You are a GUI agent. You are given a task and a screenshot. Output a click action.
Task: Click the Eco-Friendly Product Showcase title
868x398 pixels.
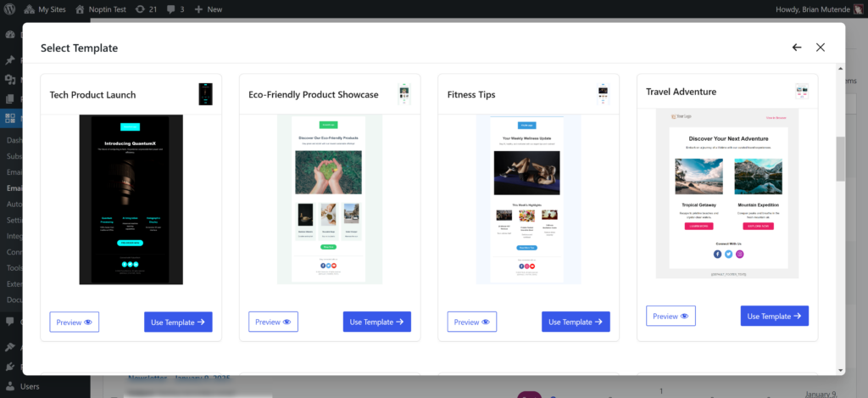(314, 95)
